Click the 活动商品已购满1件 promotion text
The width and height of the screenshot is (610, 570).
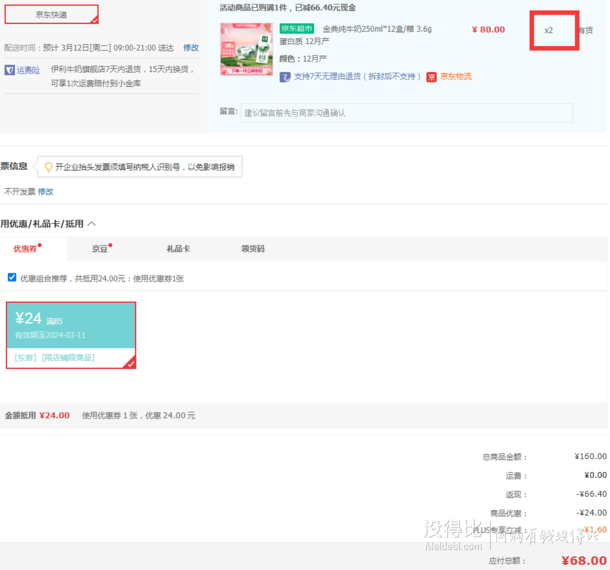pos(287,8)
